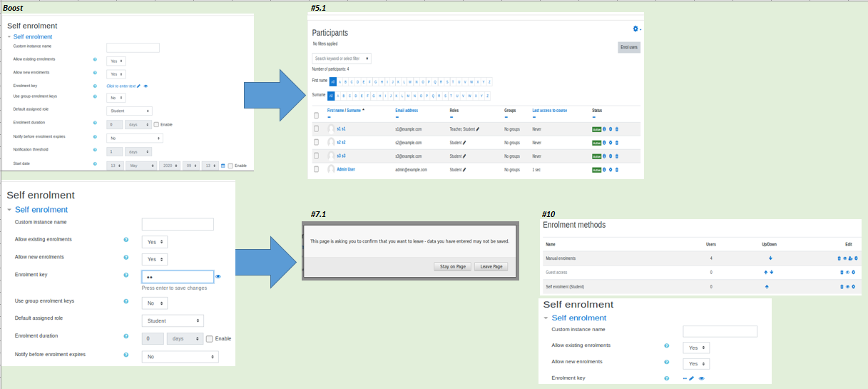Unenrol s1 s1 with trash icon

click(x=617, y=129)
